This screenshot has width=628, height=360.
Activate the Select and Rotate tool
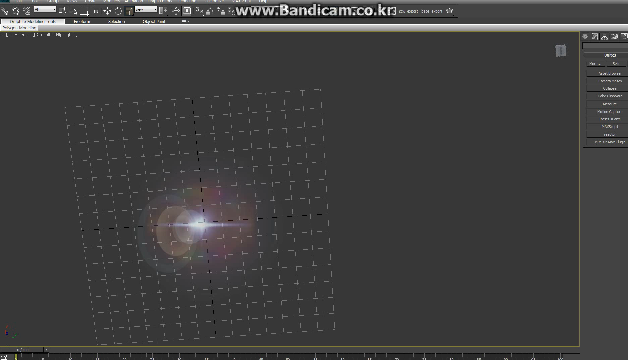119,11
